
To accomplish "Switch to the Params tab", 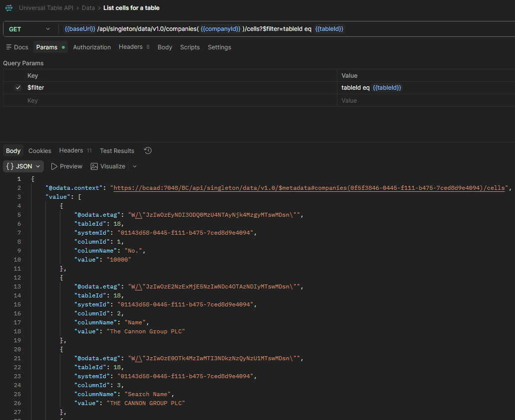I will (50, 47).
